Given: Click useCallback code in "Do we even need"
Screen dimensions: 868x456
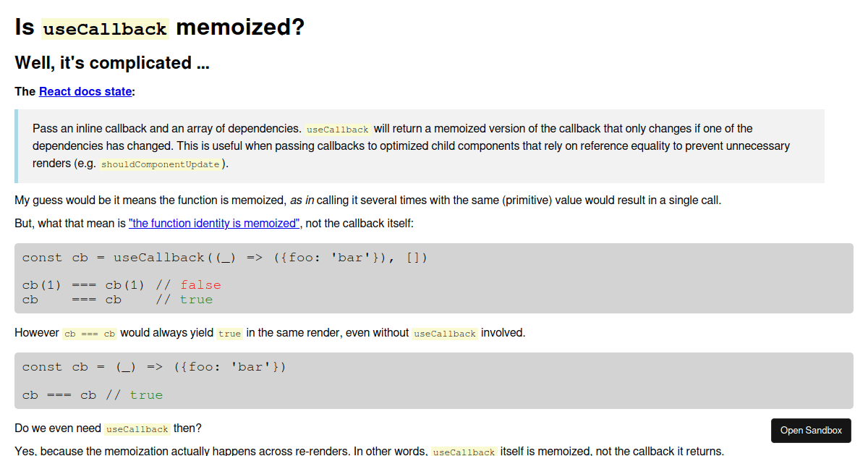Looking at the screenshot, I should tap(137, 429).
